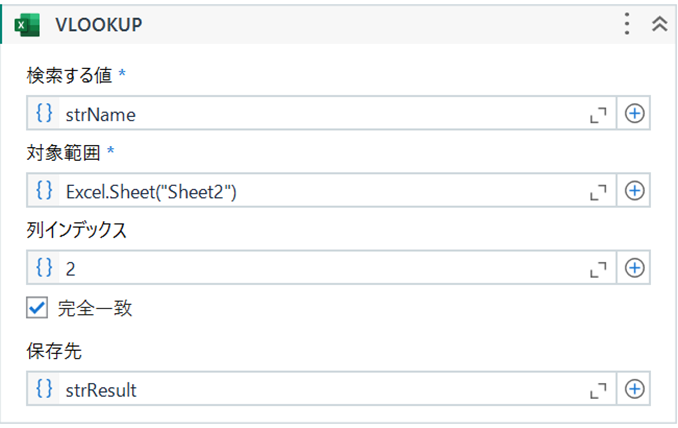The width and height of the screenshot is (678, 428).
Task: Click the strResult output field
Action: tap(320, 390)
